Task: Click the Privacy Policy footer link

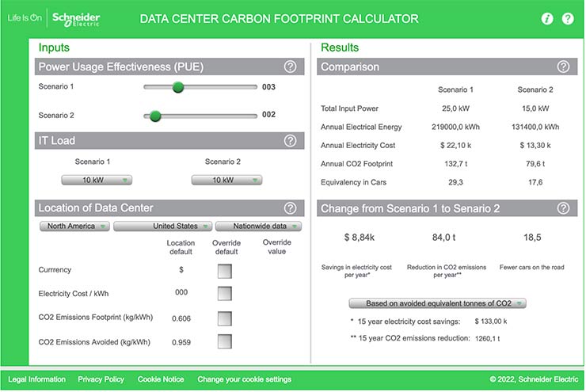Action: click(101, 379)
